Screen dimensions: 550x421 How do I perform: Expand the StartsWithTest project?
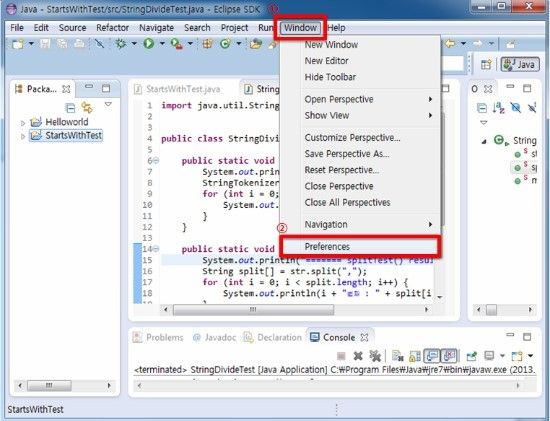(x=23, y=136)
